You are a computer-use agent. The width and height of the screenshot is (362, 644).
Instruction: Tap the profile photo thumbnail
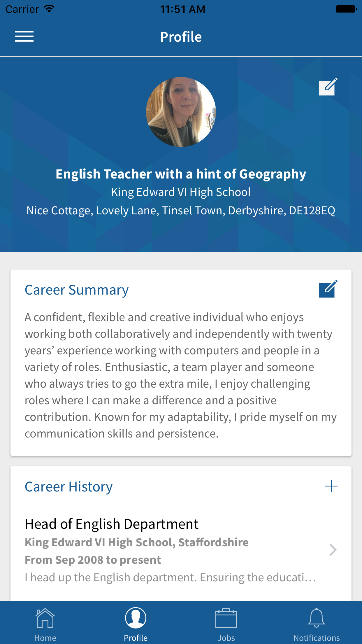point(181,112)
